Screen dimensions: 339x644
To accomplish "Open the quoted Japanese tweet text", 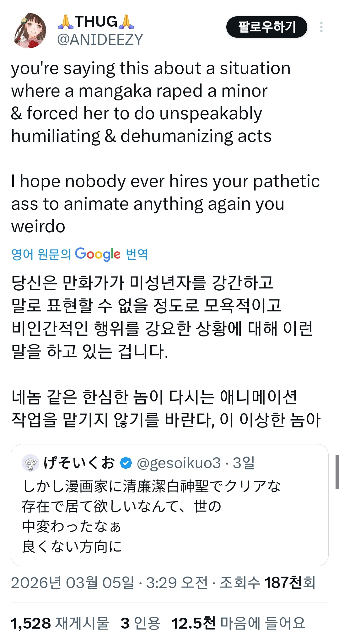I will click(151, 516).
